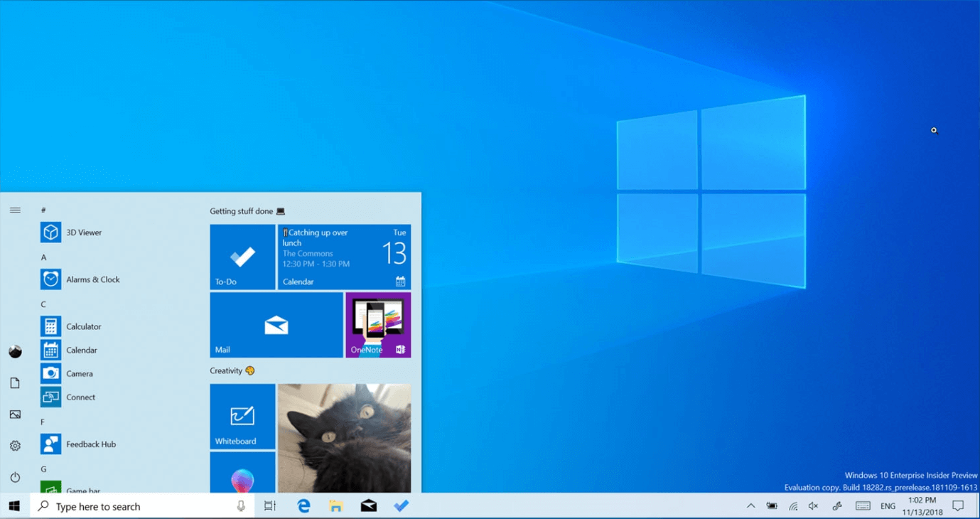Click the letter A header
The image size is (980, 519).
(x=43, y=257)
